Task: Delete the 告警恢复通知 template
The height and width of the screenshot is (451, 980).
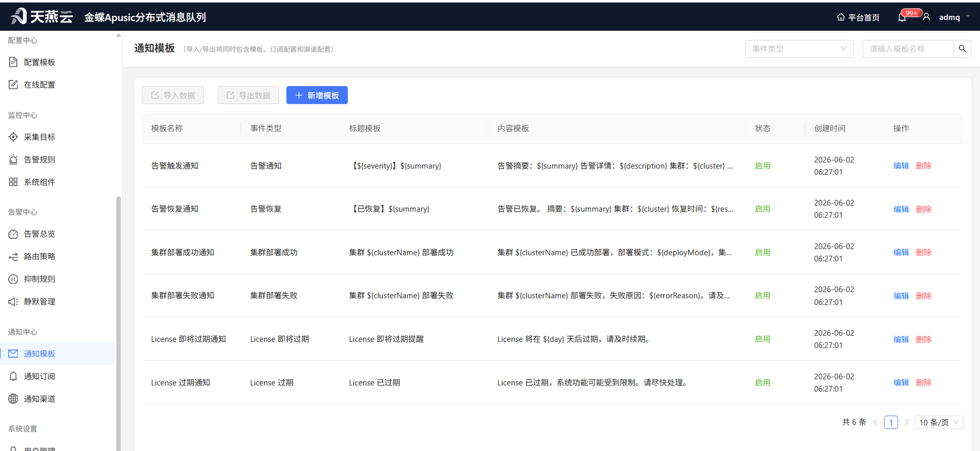Action: click(x=924, y=209)
